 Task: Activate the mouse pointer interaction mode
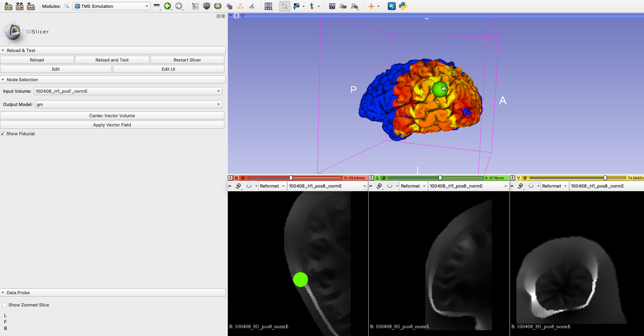click(285, 6)
